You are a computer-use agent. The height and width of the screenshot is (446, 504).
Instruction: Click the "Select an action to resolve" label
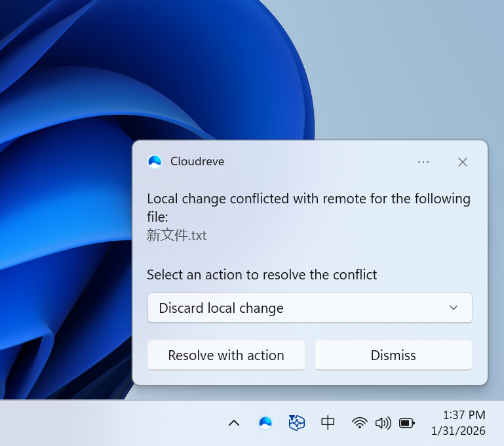click(x=262, y=275)
